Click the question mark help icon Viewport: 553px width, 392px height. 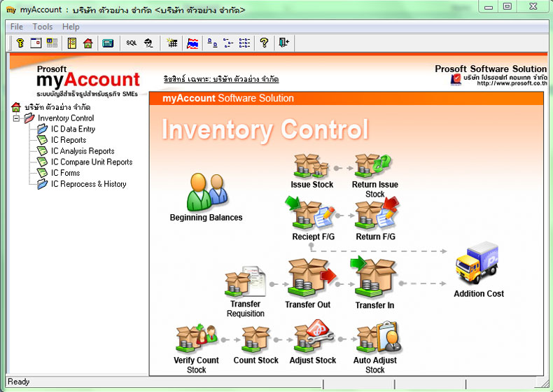264,43
